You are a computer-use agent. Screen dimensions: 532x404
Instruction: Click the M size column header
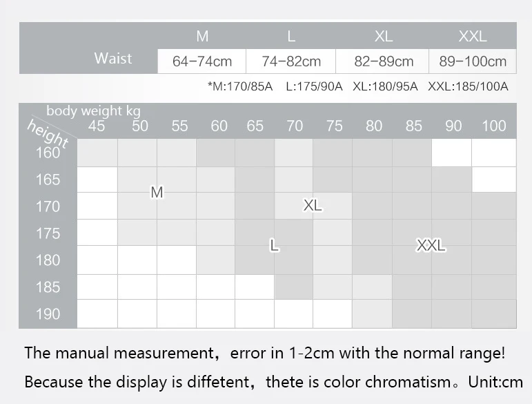click(x=202, y=37)
